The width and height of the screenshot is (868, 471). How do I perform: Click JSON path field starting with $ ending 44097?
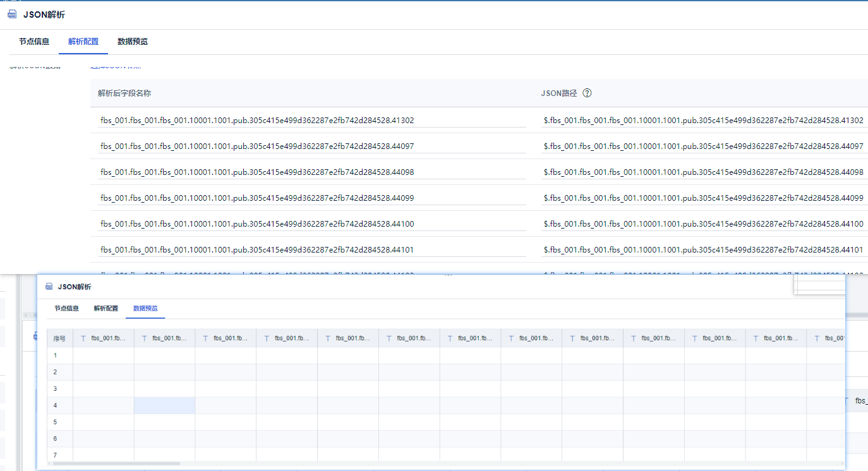pyautogui.click(x=704, y=146)
